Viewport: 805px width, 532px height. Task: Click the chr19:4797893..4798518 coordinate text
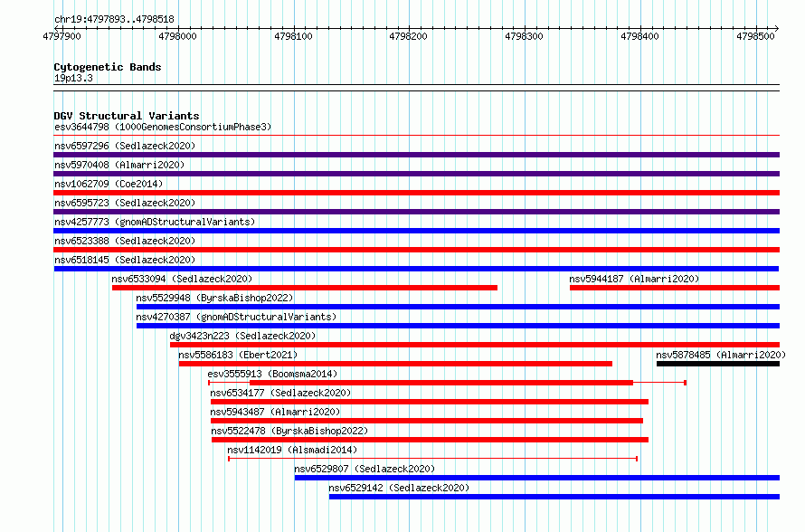pyautogui.click(x=114, y=19)
